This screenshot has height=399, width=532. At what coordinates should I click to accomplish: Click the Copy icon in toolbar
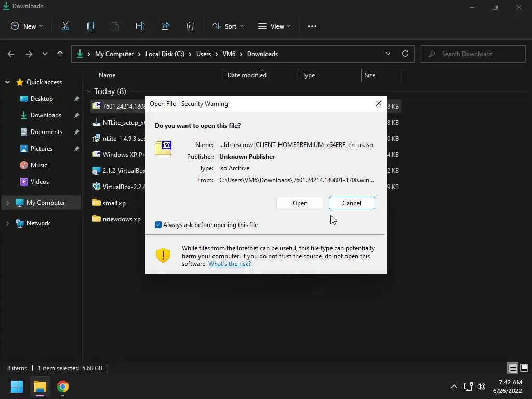coord(90,26)
